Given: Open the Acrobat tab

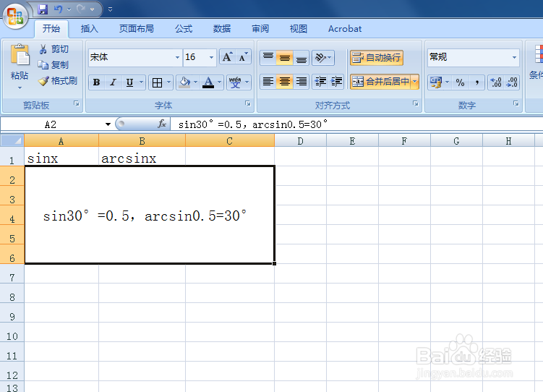Looking at the screenshot, I should point(345,29).
